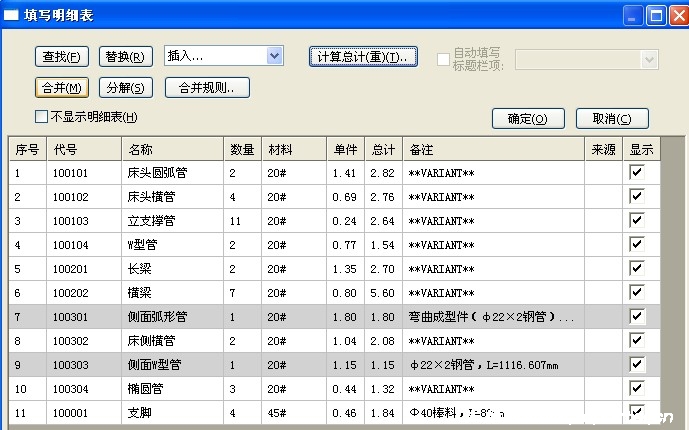Image resolution: width=689 pixels, height=430 pixels.
Task: Click unit weight 1.41 cell
Action: [345, 173]
